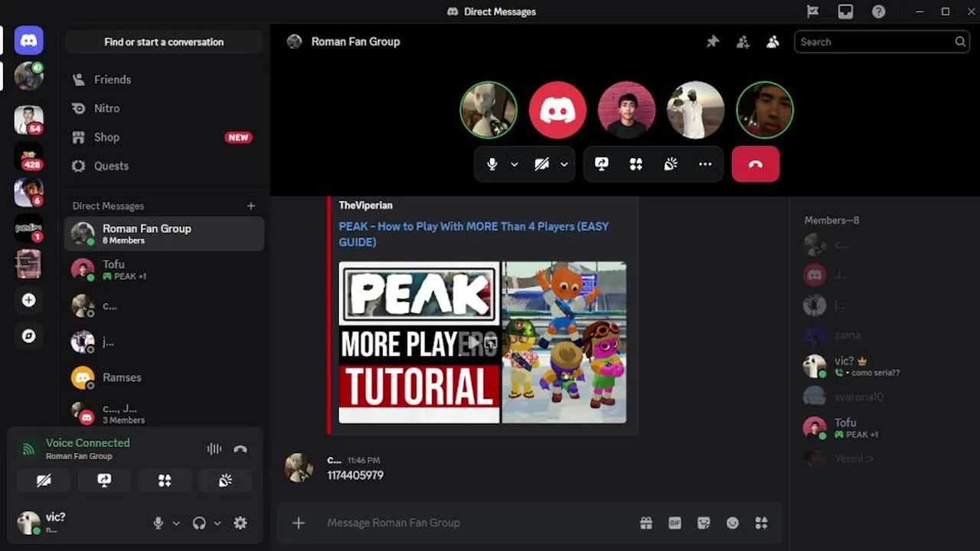Click message text 1174405979
Screen dimensions: 980x551
pyautogui.click(x=355, y=475)
